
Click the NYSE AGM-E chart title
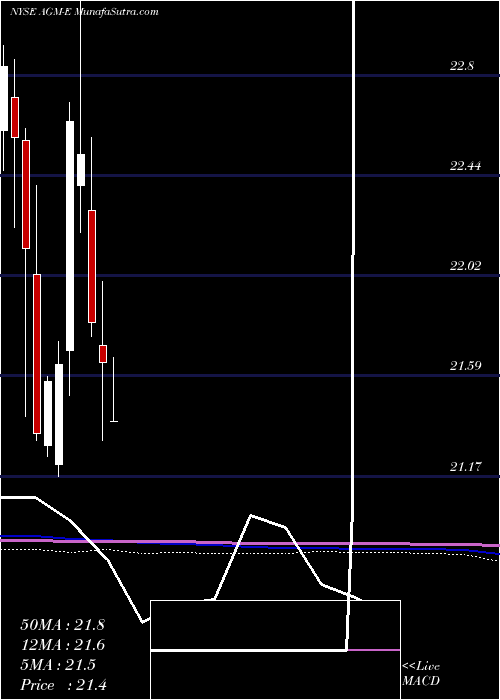[83, 12]
